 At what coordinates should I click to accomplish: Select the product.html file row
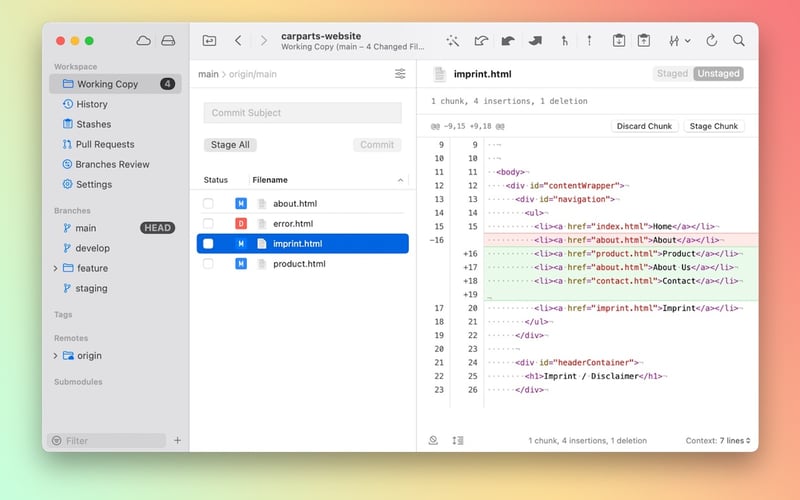(x=303, y=264)
